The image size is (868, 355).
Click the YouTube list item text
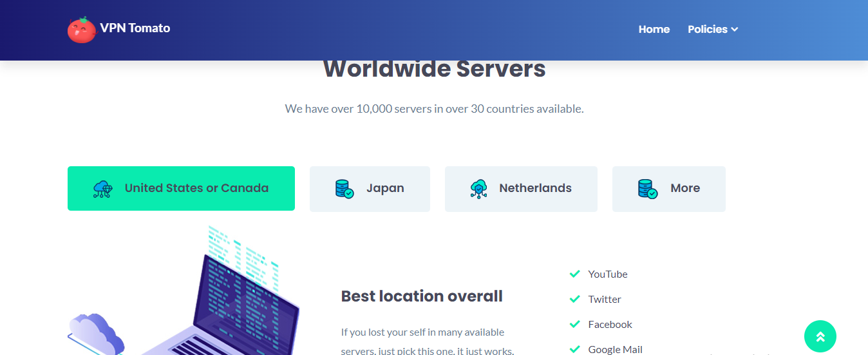[608, 274]
